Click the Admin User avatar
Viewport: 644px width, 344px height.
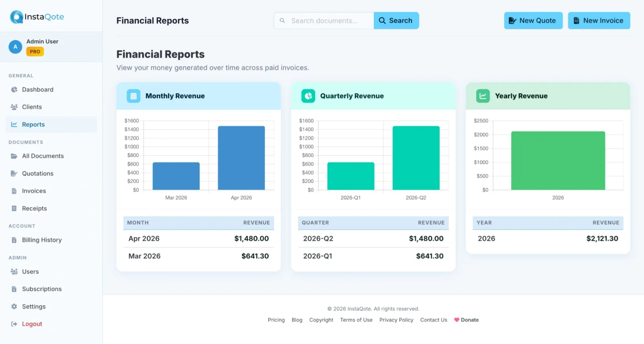pyautogui.click(x=15, y=47)
